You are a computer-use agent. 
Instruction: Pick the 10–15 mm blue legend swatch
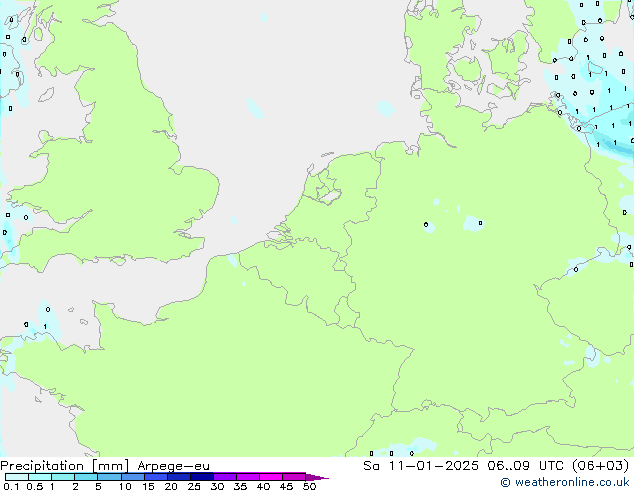pyautogui.click(x=133, y=477)
